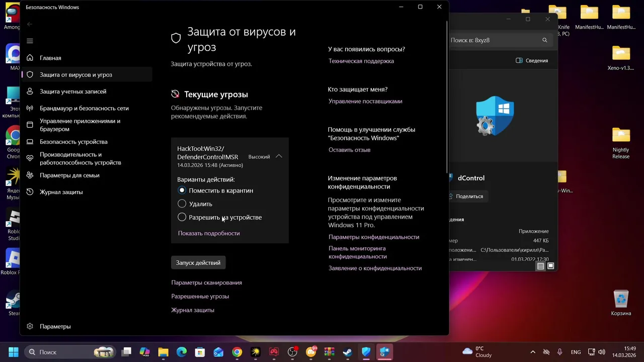
Task: Open Windows Start button
Action: pos(14,352)
